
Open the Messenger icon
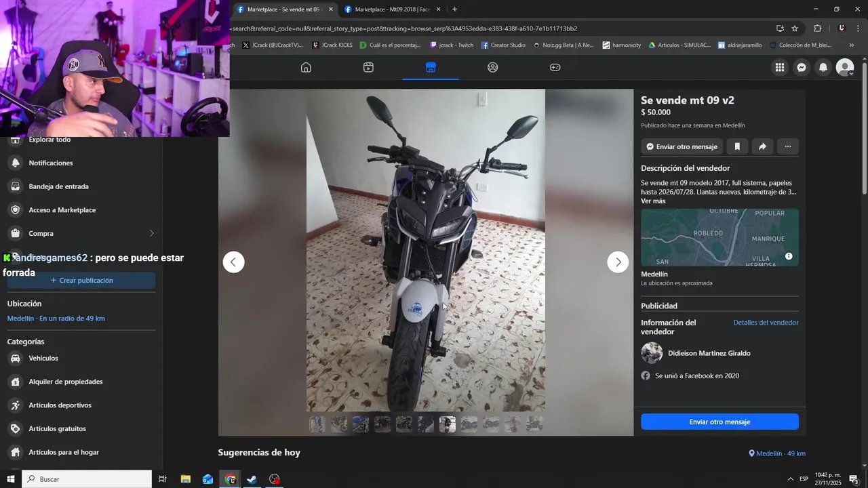click(802, 67)
